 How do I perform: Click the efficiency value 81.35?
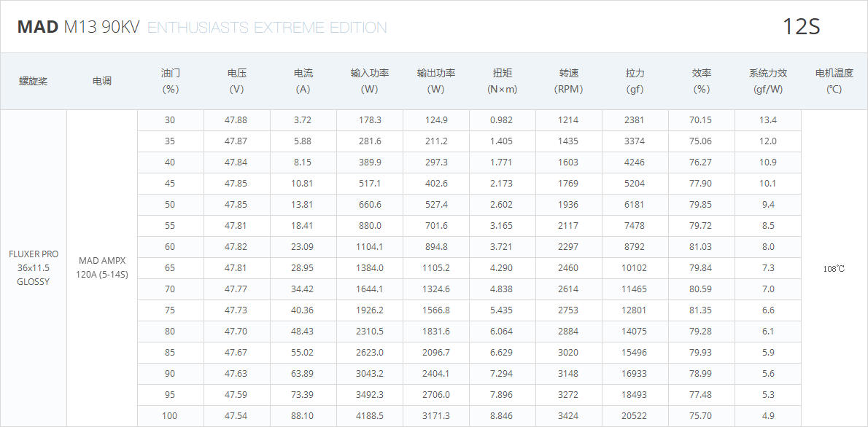702,310
